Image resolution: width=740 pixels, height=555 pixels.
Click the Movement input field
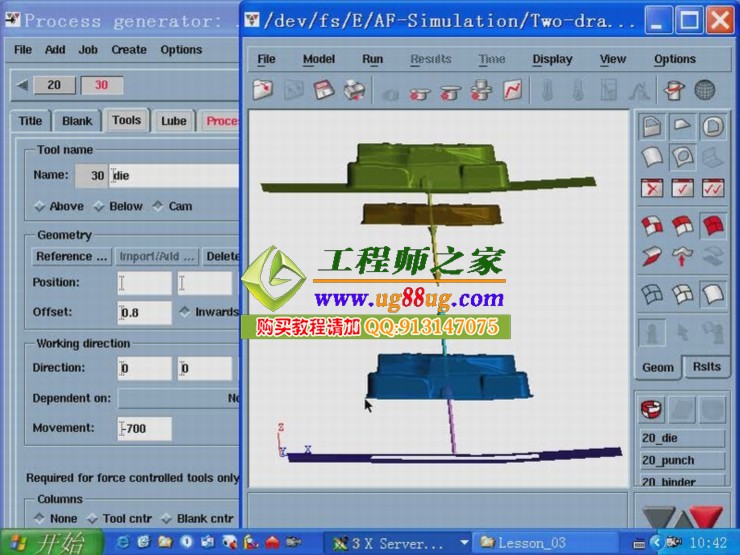[145, 429]
